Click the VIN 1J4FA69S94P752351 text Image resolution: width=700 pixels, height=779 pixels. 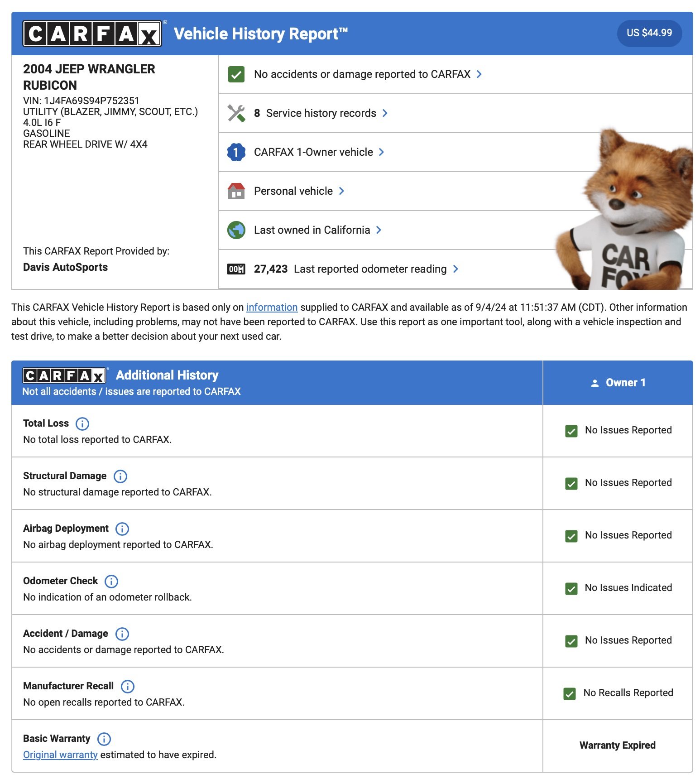tap(82, 101)
